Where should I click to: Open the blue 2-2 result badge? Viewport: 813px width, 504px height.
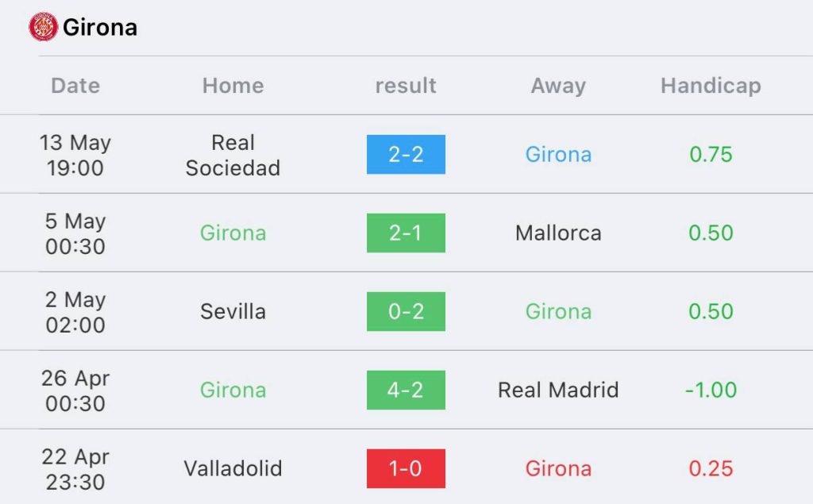tap(406, 155)
